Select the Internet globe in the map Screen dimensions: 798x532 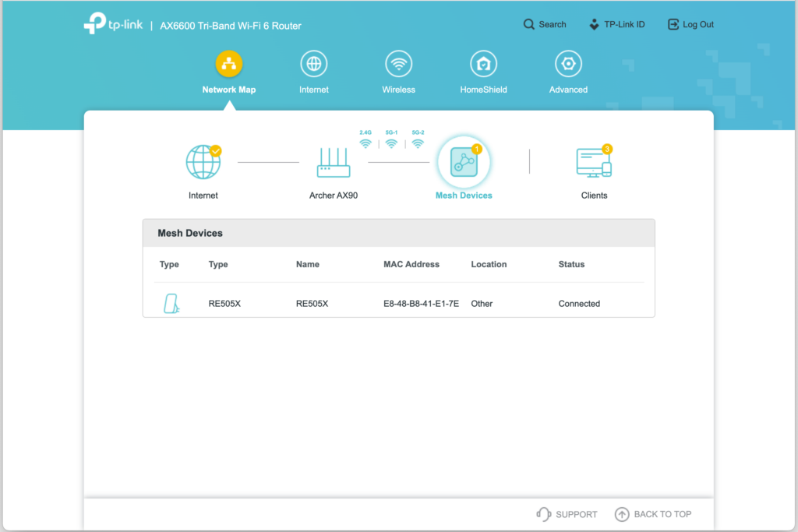point(203,162)
